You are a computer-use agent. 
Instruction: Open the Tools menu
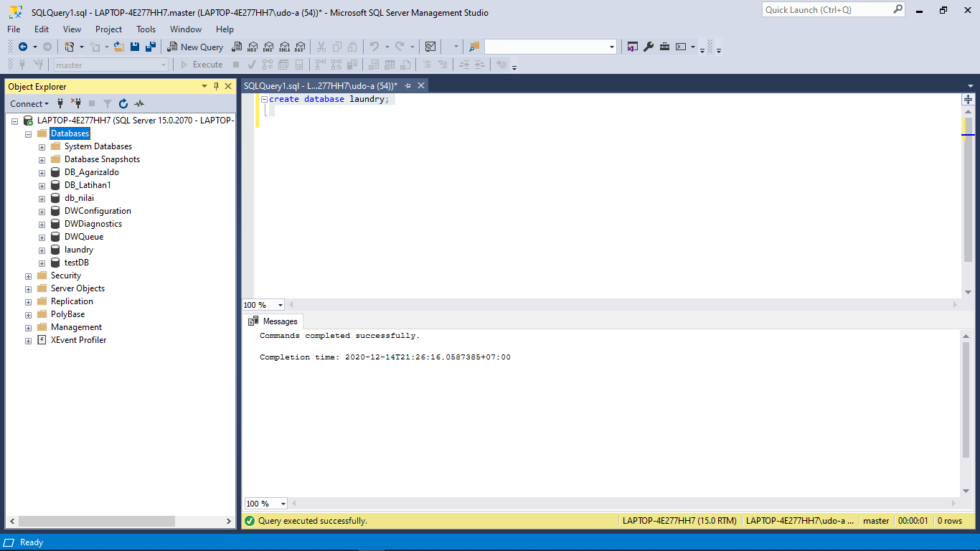click(x=146, y=29)
